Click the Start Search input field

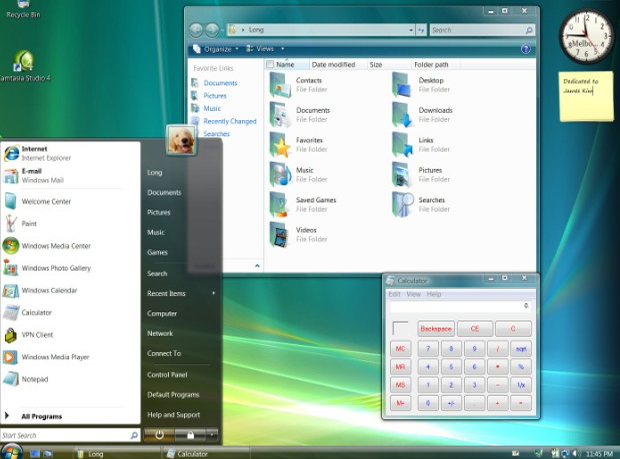(x=65, y=435)
